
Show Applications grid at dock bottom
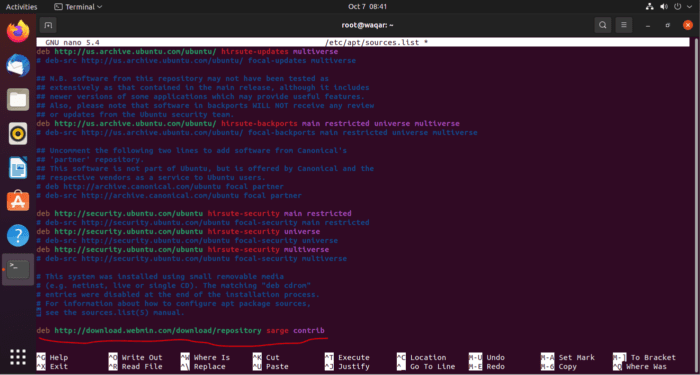(18, 357)
